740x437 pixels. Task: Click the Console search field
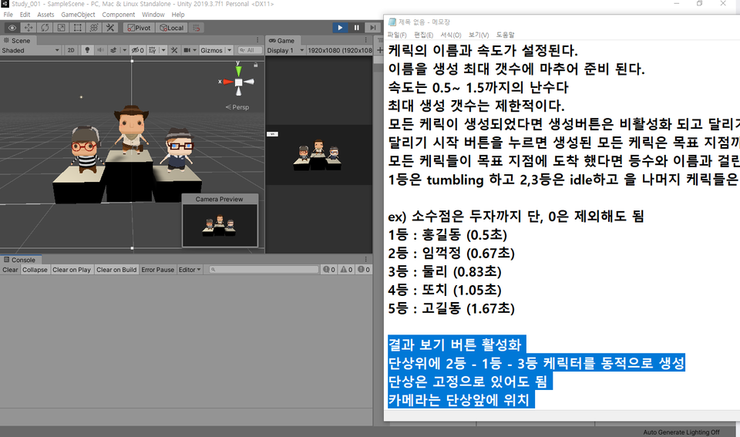coord(264,269)
